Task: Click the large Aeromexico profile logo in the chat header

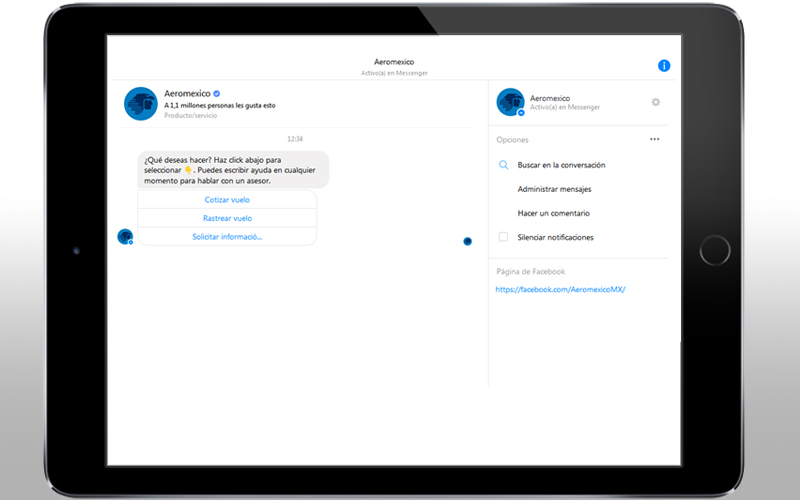Action: (x=141, y=104)
